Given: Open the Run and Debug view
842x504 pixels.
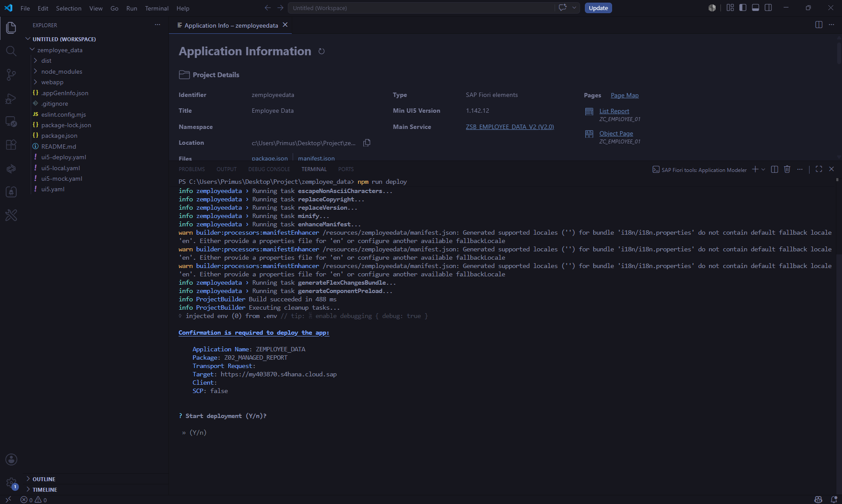Looking at the screenshot, I should click(x=11, y=98).
